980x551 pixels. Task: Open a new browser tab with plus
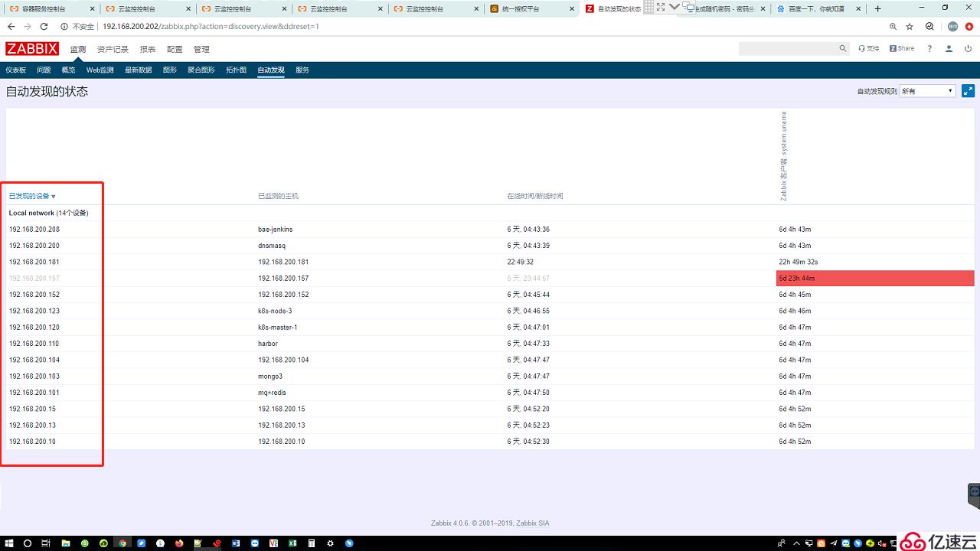pos(877,8)
